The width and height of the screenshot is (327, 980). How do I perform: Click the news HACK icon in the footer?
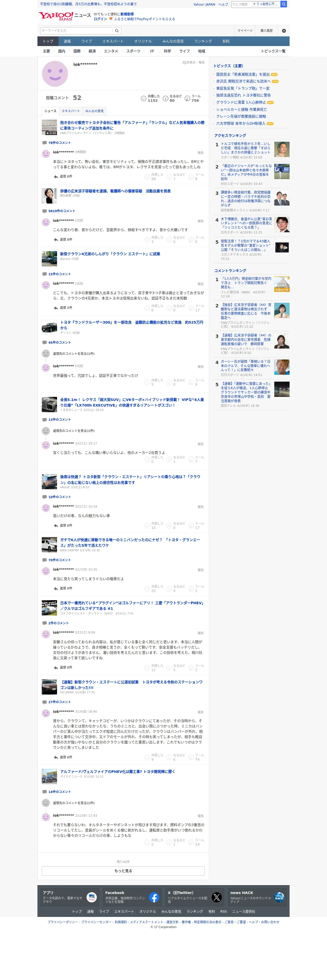pyautogui.click(x=279, y=898)
